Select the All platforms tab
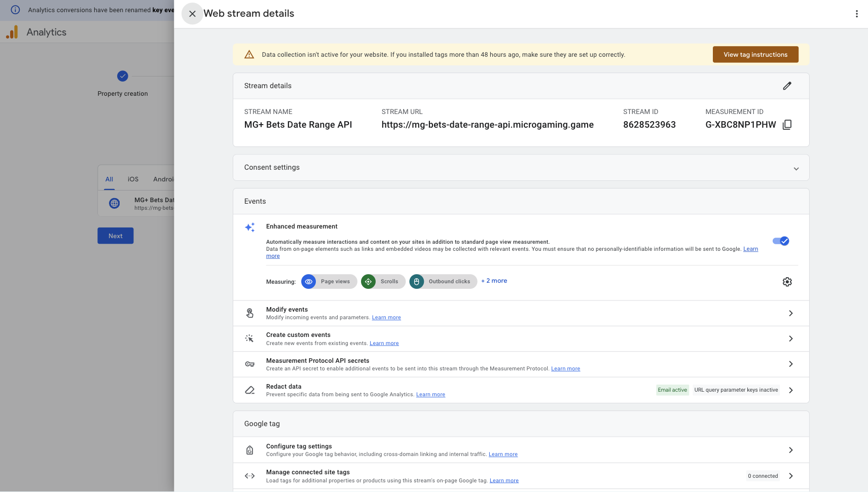Image resolution: width=868 pixels, height=492 pixels. [x=109, y=179]
